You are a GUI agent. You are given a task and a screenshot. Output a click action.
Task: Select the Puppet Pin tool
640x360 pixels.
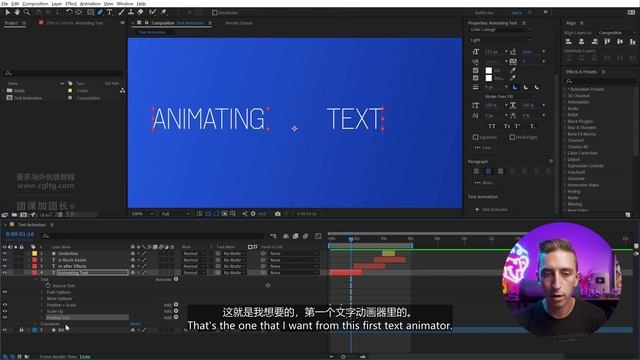(x=164, y=13)
